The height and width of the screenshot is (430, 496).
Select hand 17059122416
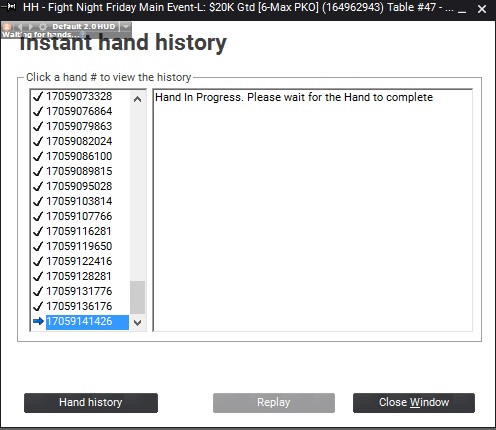(x=79, y=261)
